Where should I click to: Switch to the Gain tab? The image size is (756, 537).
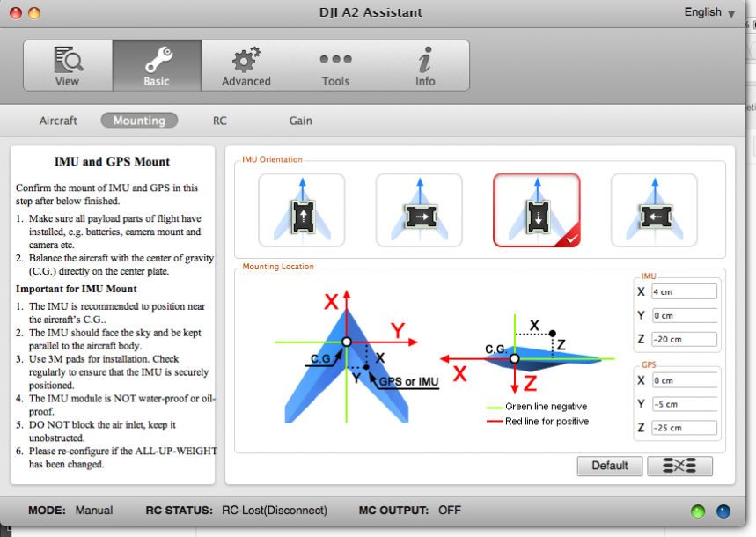coord(300,121)
